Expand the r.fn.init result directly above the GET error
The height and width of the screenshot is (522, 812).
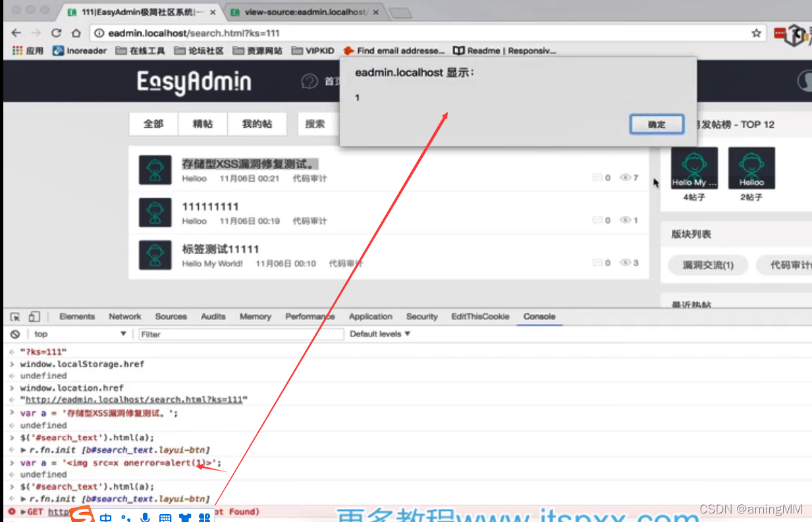point(24,499)
